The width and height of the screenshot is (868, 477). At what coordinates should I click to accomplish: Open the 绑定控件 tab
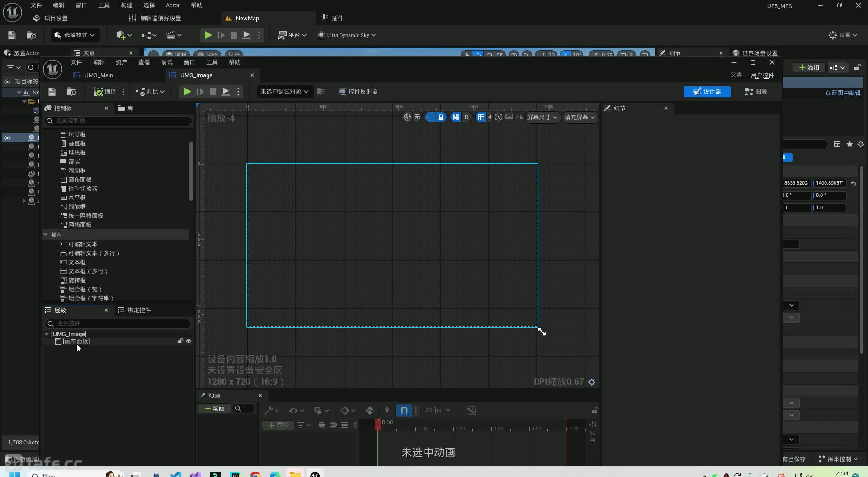tap(134, 310)
